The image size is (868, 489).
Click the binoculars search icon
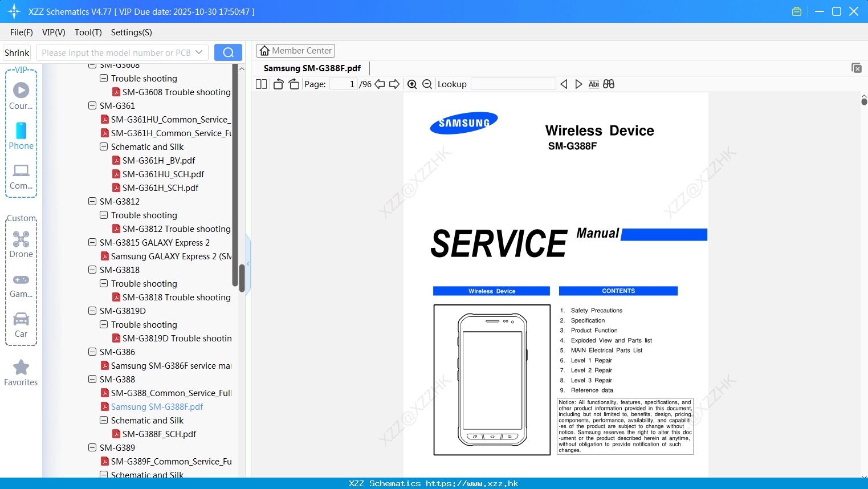pos(609,84)
